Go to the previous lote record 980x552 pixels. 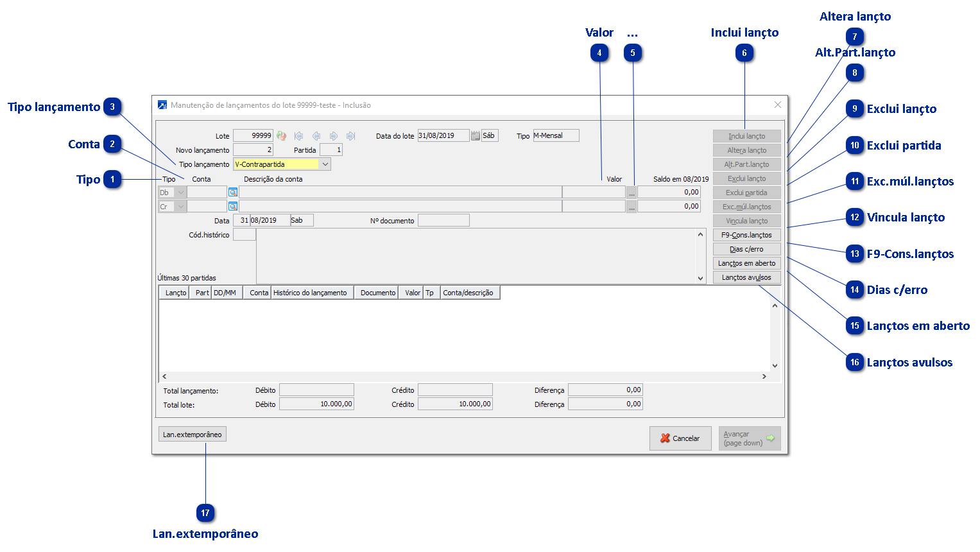[x=316, y=136]
